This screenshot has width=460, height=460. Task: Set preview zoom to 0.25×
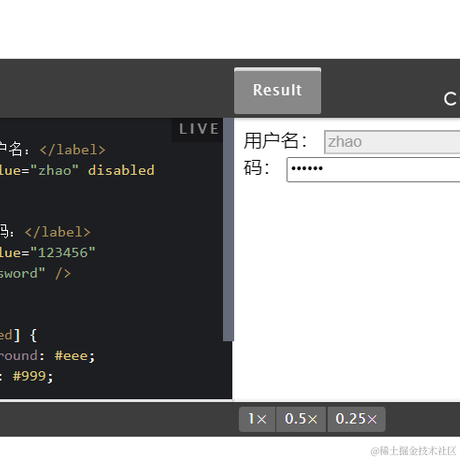[x=356, y=419]
